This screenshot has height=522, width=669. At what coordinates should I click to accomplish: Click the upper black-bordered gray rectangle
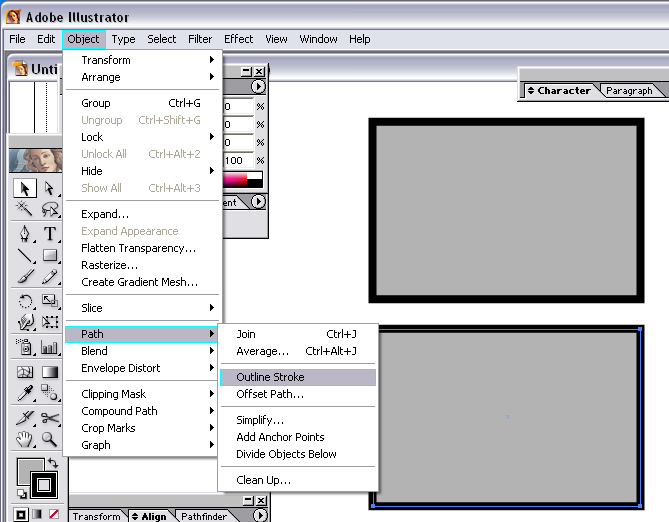[506, 210]
